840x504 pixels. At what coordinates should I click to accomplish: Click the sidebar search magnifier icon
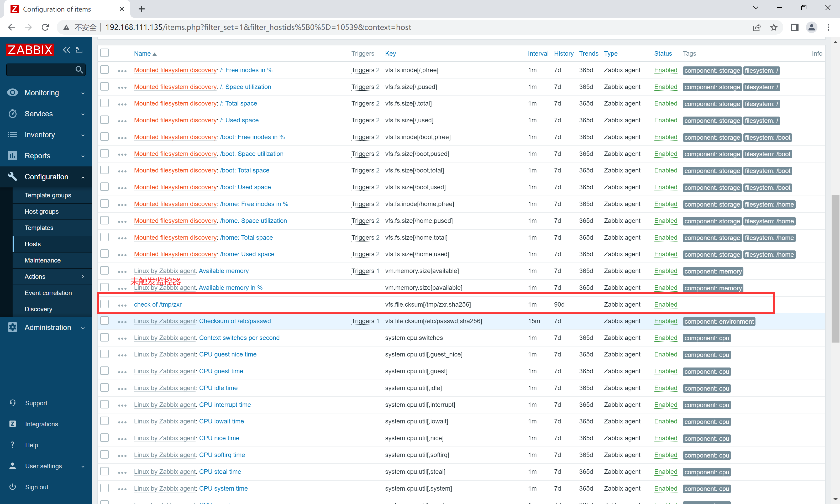[79, 70]
